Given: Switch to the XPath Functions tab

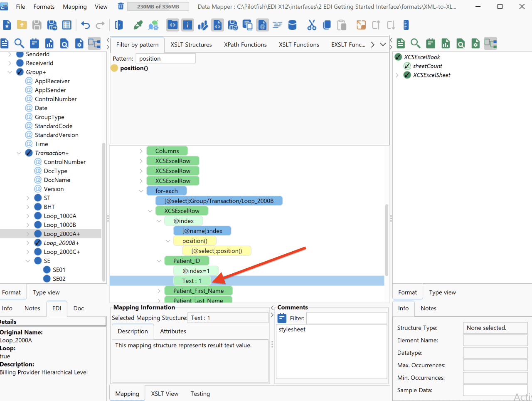Looking at the screenshot, I should tap(245, 45).
